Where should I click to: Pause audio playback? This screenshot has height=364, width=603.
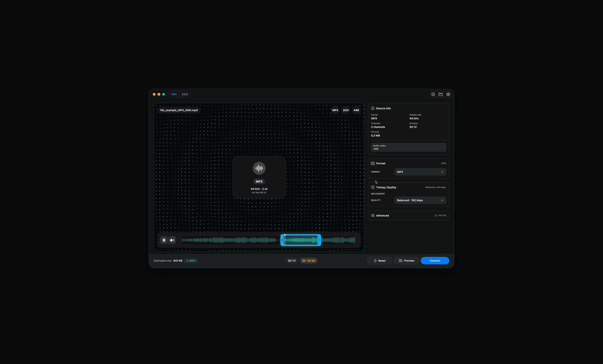click(164, 240)
